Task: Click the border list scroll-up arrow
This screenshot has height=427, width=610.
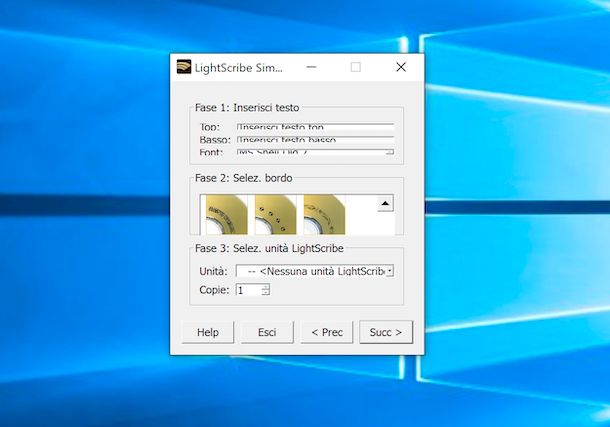Action: 385,203
